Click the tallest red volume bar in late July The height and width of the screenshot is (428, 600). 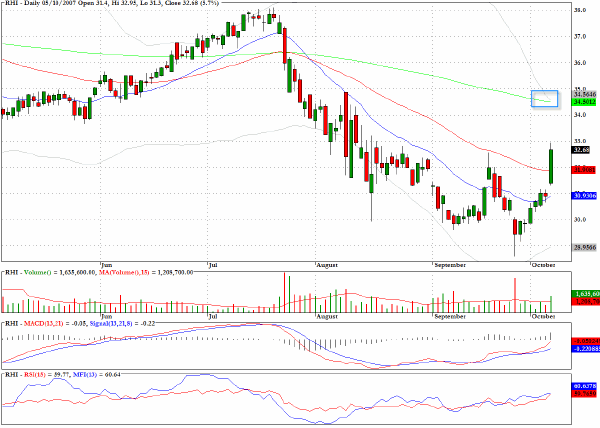coord(284,293)
